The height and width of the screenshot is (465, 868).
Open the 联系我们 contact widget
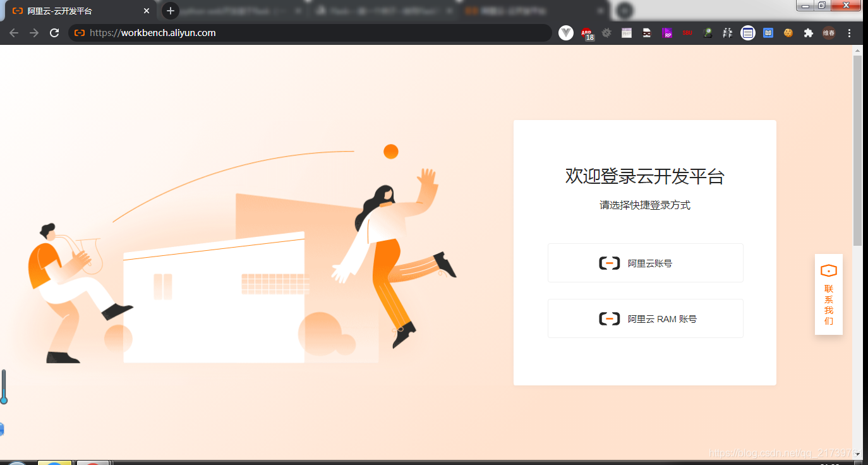point(828,294)
